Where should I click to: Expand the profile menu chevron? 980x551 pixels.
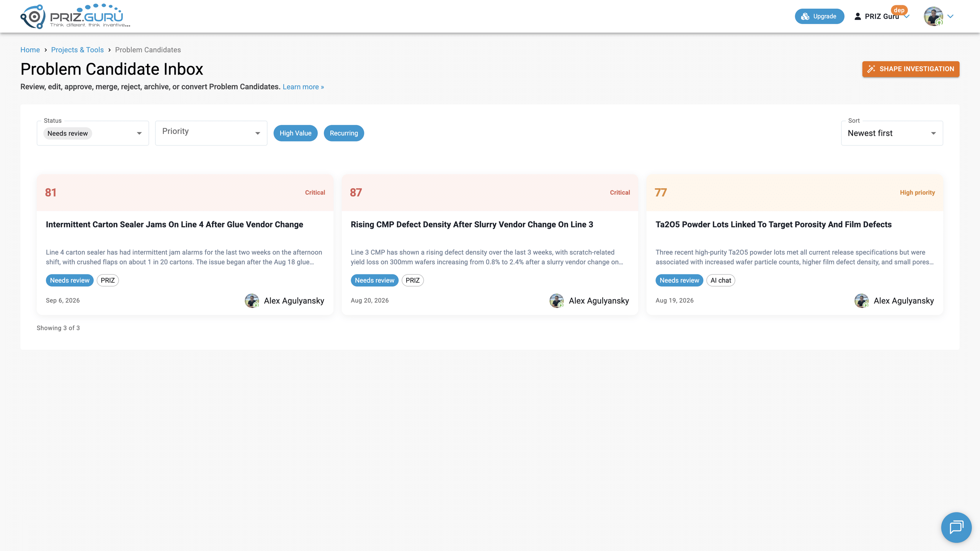point(951,16)
